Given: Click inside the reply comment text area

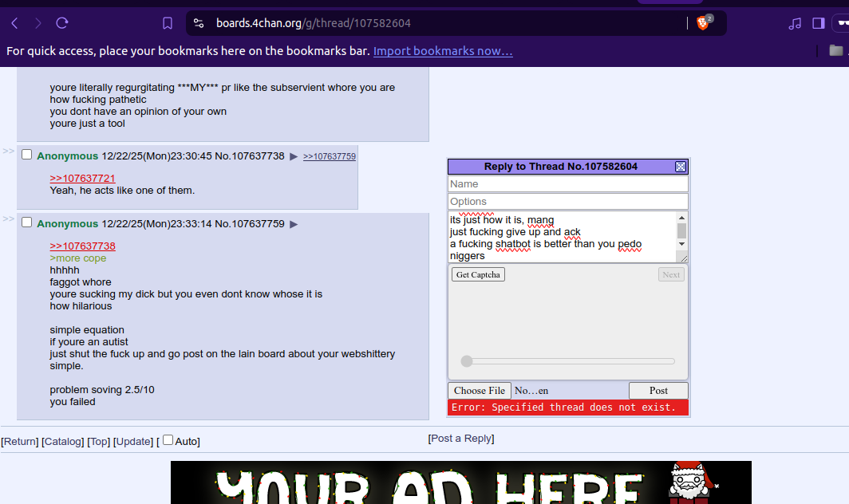Looking at the screenshot, I should 562,237.
